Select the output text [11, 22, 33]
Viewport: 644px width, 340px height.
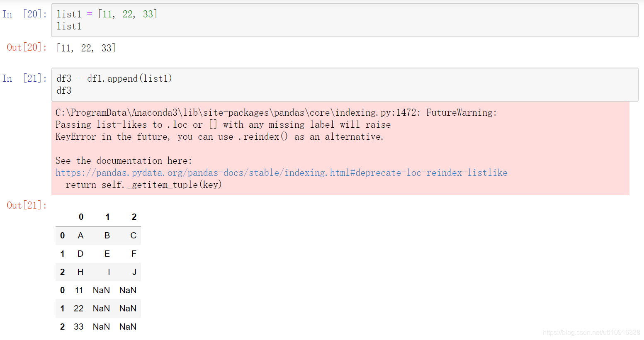pyautogui.click(x=86, y=48)
